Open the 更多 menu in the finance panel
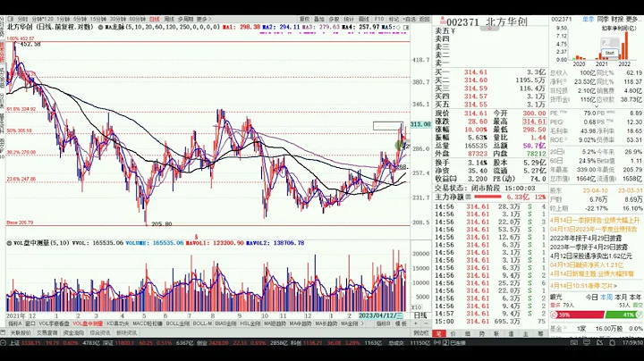Viewport: 644px width, 361px height. (634, 20)
